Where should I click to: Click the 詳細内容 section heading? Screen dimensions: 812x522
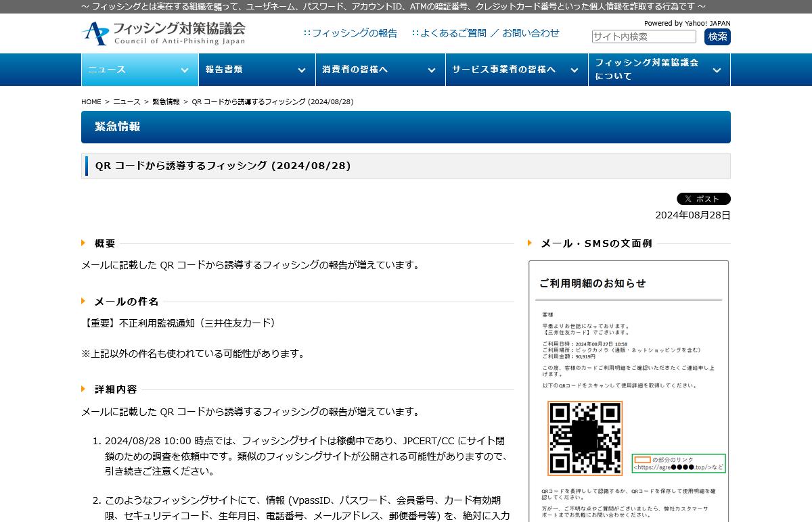(x=116, y=389)
